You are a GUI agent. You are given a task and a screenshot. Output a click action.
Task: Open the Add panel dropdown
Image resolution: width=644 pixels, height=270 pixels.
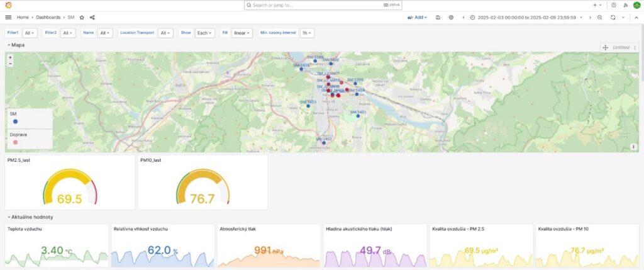click(418, 17)
